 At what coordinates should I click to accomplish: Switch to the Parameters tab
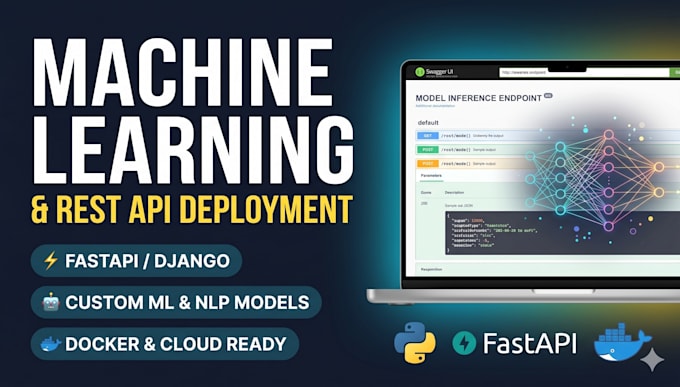(431, 175)
